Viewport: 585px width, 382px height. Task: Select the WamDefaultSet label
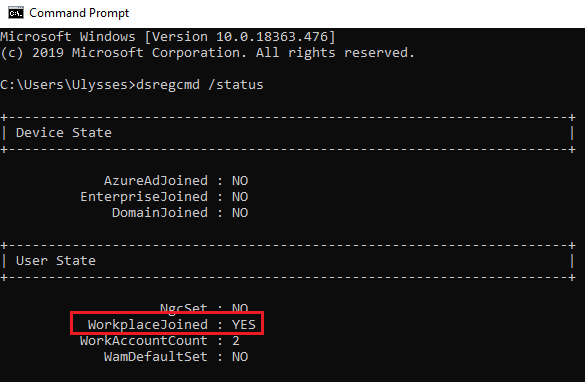(156, 357)
